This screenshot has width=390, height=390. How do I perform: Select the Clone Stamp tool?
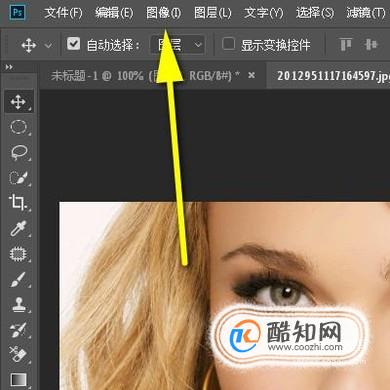pyautogui.click(x=19, y=304)
